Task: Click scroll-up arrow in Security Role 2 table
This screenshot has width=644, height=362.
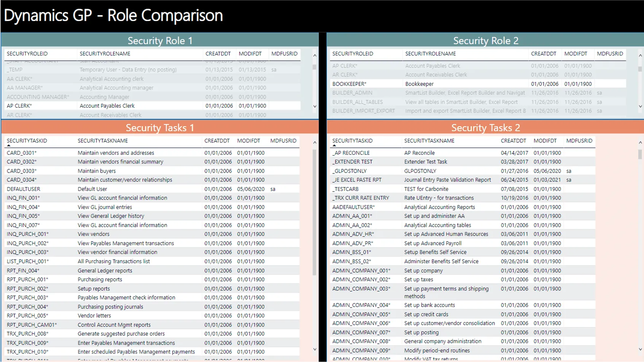Action: (x=640, y=56)
